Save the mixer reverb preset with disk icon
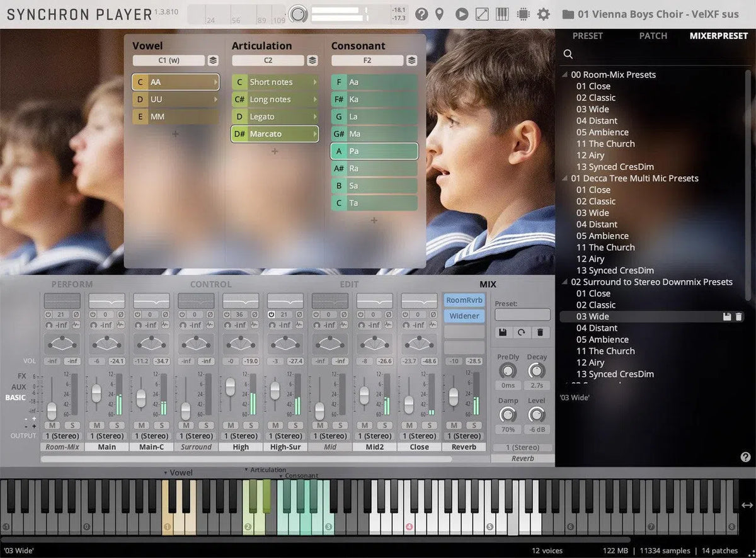 click(503, 332)
